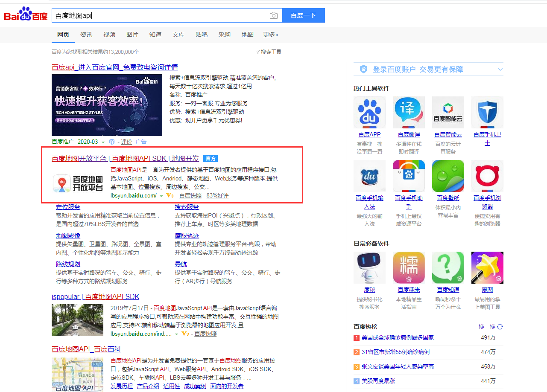Click the verification icon after 2020-03
Screen dimensions: 547x392
tap(112, 142)
